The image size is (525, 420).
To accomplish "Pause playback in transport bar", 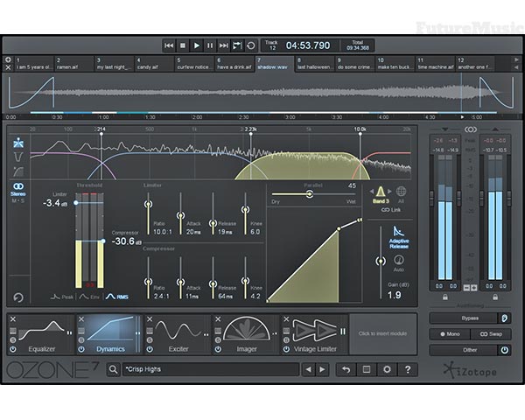I will pyautogui.click(x=210, y=45).
